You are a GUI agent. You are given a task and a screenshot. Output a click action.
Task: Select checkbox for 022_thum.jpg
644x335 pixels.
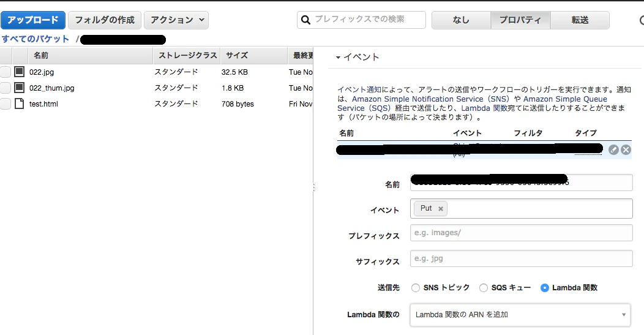tap(6, 88)
